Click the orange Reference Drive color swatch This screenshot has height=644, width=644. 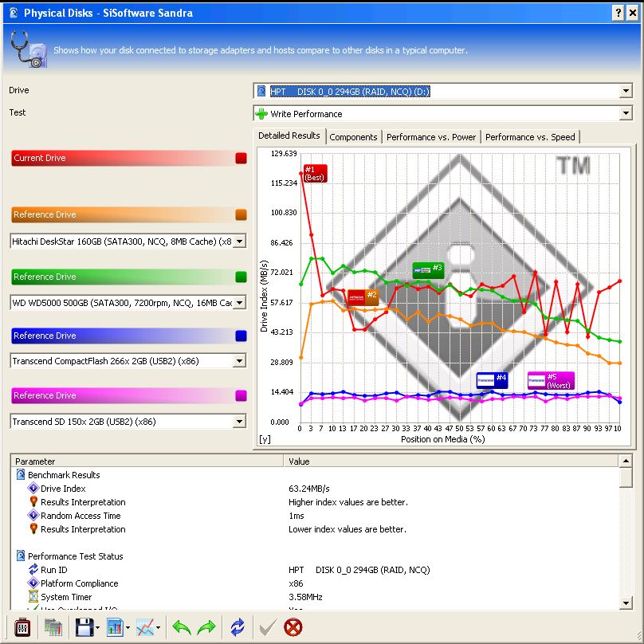point(241,214)
